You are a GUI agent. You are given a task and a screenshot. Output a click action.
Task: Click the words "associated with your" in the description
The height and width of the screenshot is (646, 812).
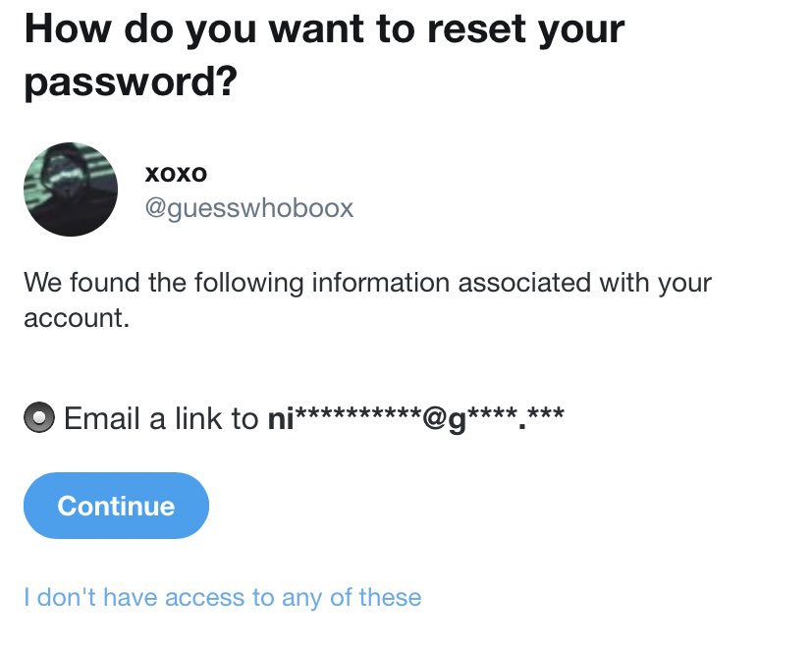pos(584,283)
